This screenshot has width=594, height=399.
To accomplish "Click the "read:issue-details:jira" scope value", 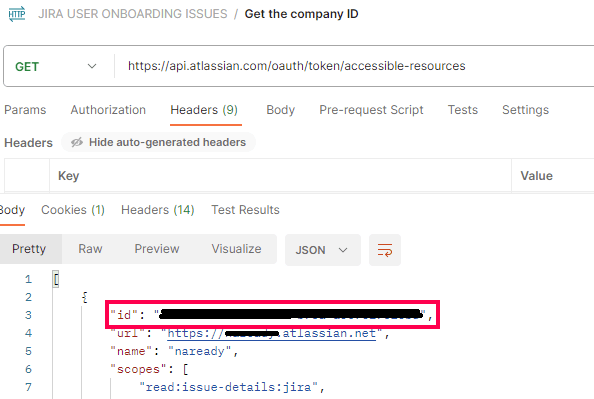I will coord(228,387).
